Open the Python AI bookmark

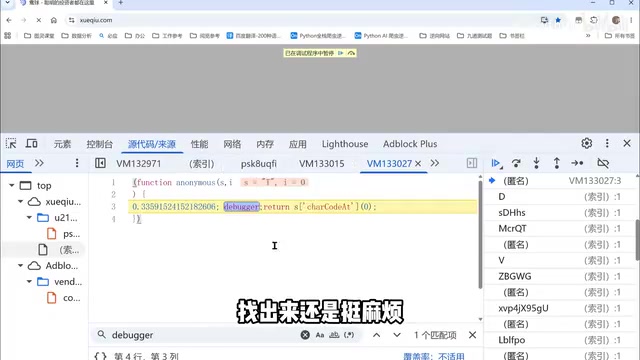382,36
